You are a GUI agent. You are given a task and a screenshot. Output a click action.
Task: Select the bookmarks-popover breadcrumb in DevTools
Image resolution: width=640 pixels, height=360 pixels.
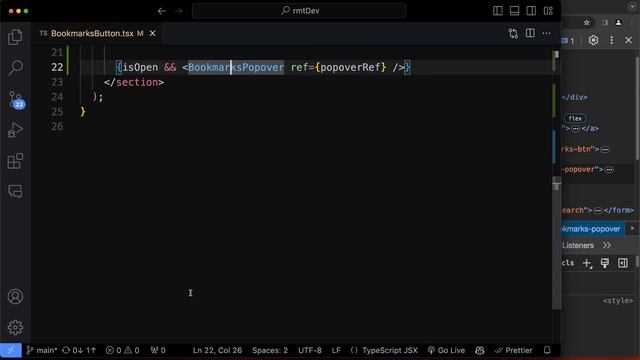point(592,229)
